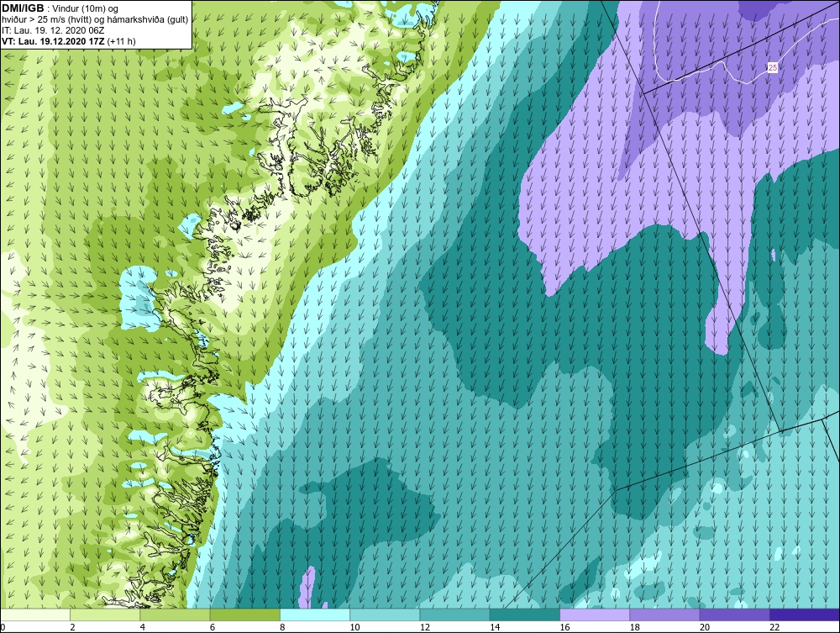The width and height of the screenshot is (840, 633).
Task: Click the 20–22 m/s violet legend swatch
Action: coord(734,615)
